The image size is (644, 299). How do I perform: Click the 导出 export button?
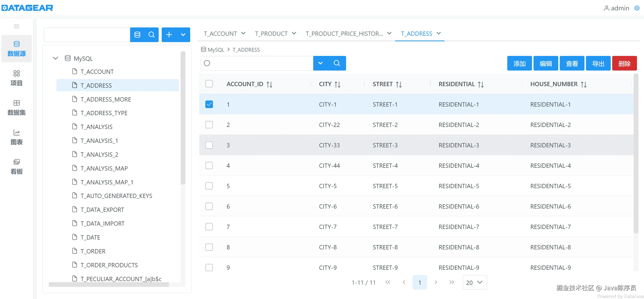pyautogui.click(x=598, y=63)
